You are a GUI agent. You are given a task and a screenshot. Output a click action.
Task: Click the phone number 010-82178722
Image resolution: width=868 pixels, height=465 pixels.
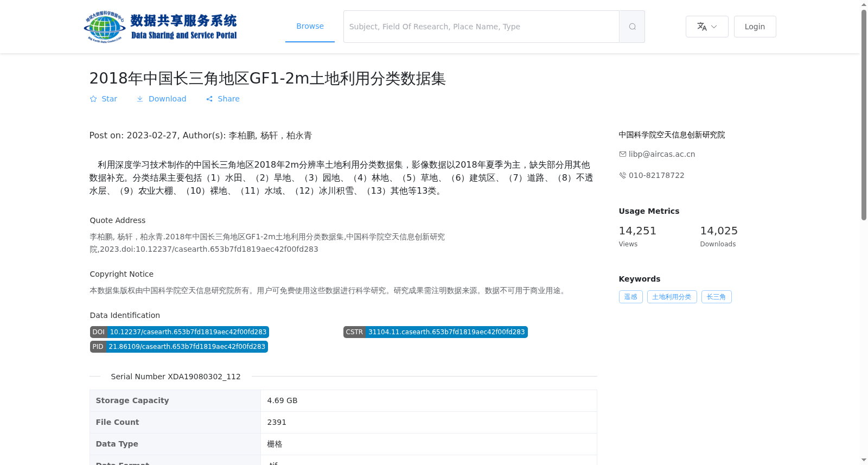(656, 175)
